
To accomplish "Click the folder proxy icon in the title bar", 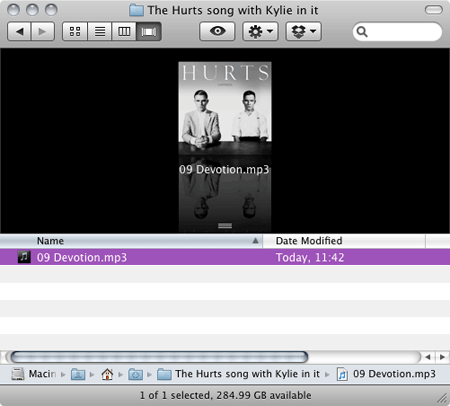I will (136, 10).
